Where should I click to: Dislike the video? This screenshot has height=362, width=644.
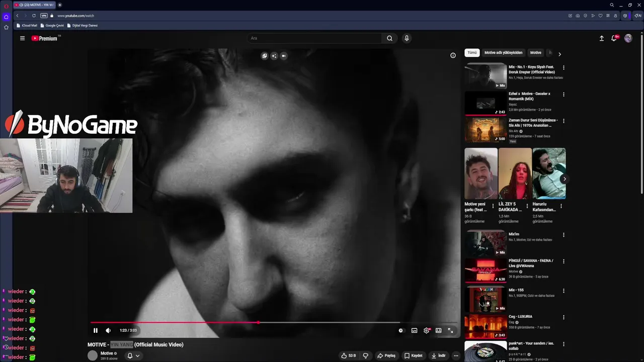(366, 355)
